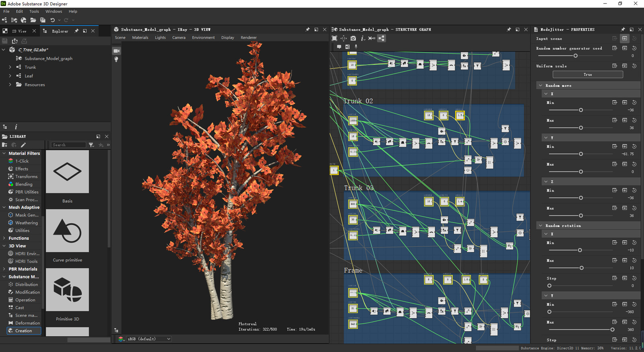Open the Materials menu in 3D View

[x=140, y=37]
